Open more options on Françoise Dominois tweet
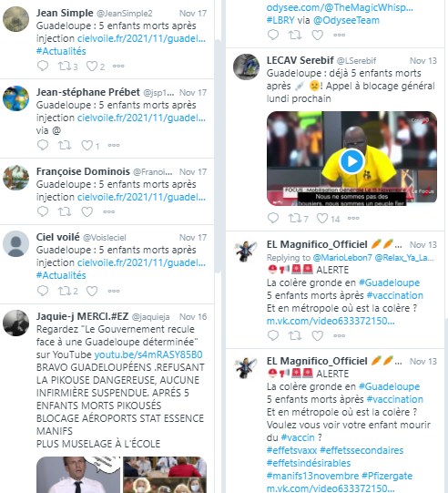 (x=109, y=211)
